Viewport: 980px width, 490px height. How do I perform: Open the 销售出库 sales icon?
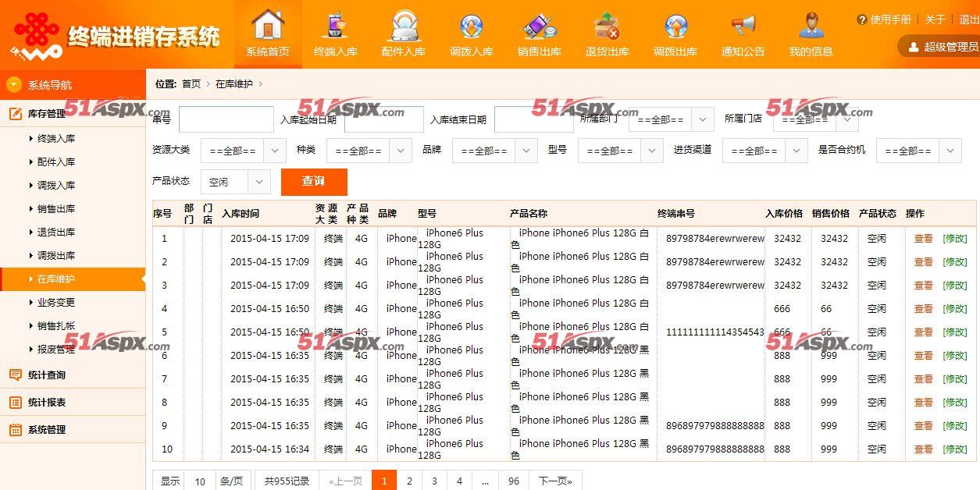tap(540, 27)
